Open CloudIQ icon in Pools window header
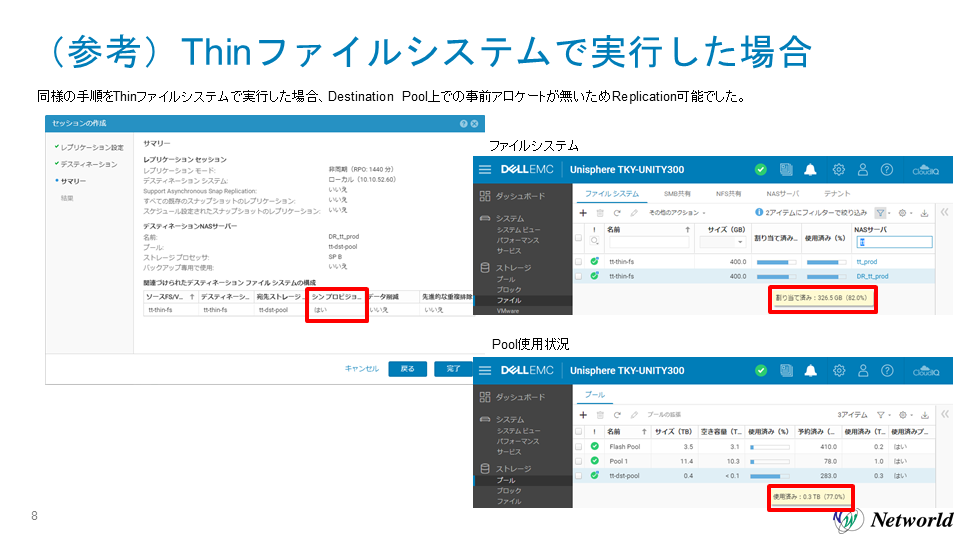 pos(925,370)
